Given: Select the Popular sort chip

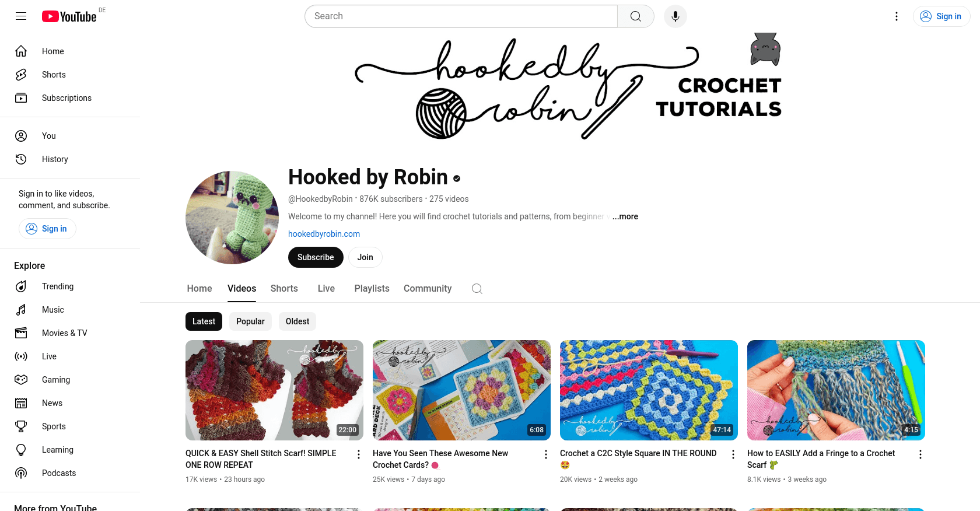Looking at the screenshot, I should click(x=250, y=321).
